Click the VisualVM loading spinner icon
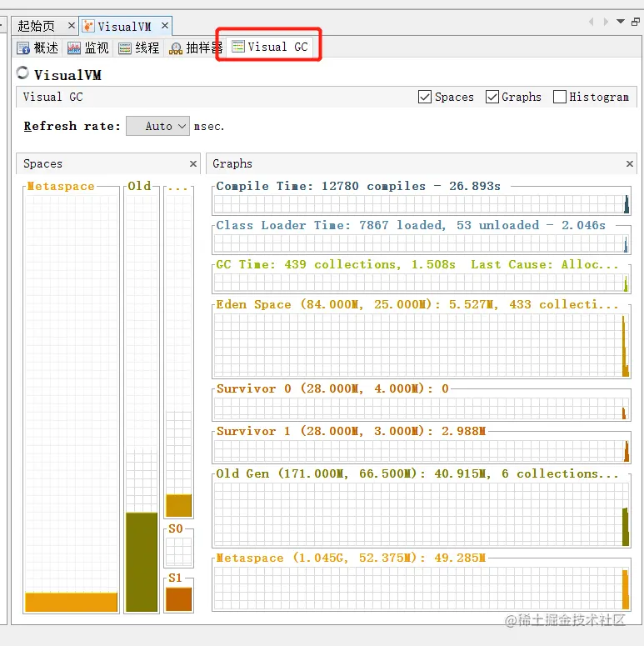The height and width of the screenshot is (646, 644). [x=22, y=73]
